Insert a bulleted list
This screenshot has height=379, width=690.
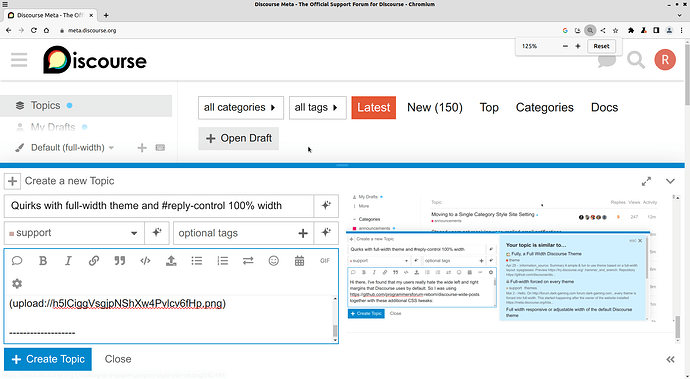point(197,261)
